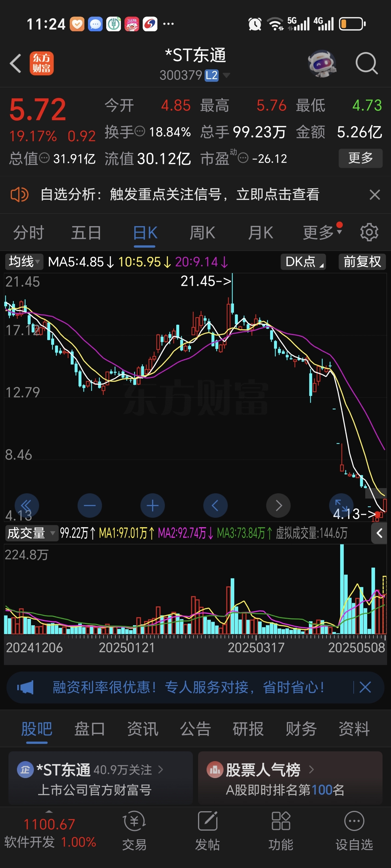391x868 pixels.
Task: Select the 日K chart tab
Action: [145, 233]
